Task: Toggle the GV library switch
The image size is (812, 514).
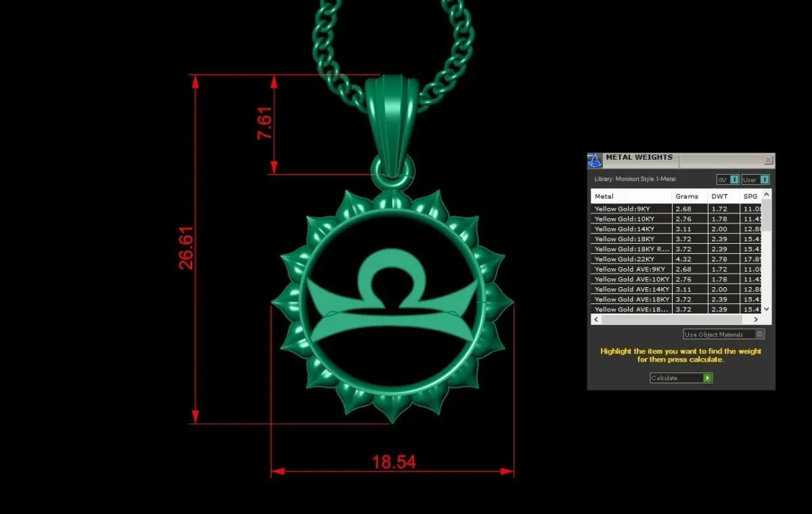Action: (x=728, y=179)
